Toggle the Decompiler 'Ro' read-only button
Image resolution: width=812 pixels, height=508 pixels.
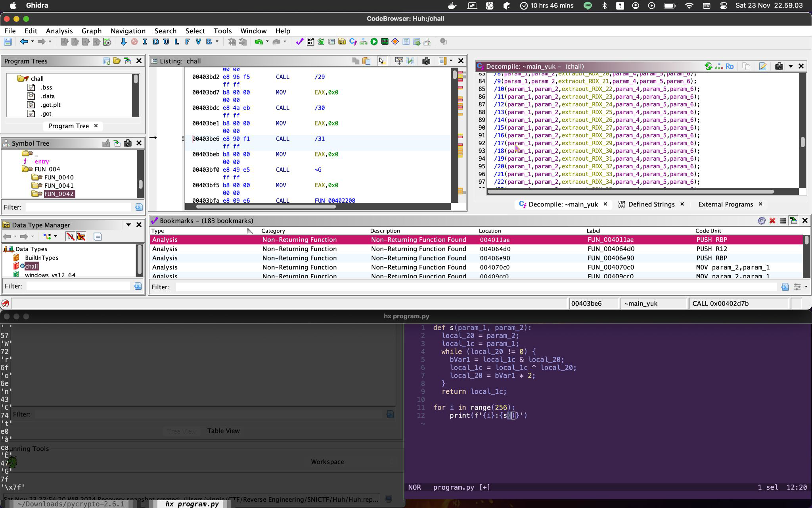730,66
